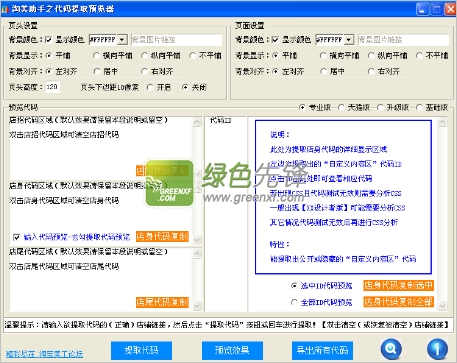Select 纵向平铺 radio in 页面设置
457x363 pixels.
click(371, 55)
